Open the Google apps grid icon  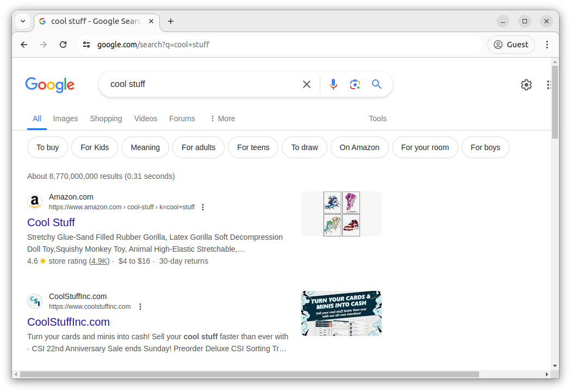548,85
